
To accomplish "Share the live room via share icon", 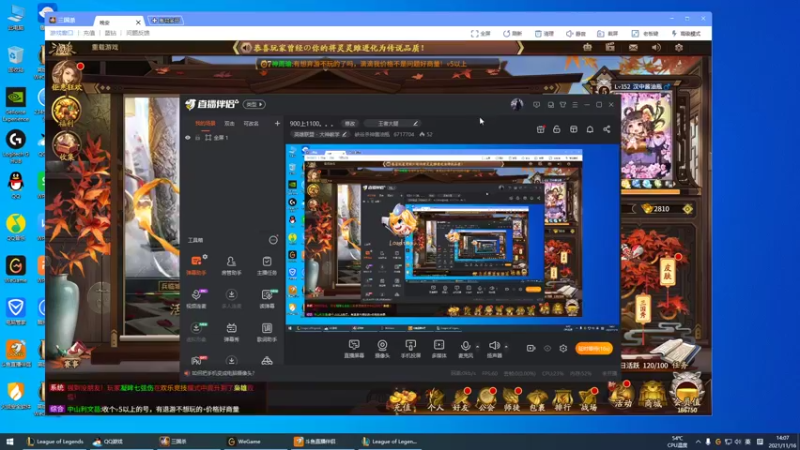I will coord(607,129).
